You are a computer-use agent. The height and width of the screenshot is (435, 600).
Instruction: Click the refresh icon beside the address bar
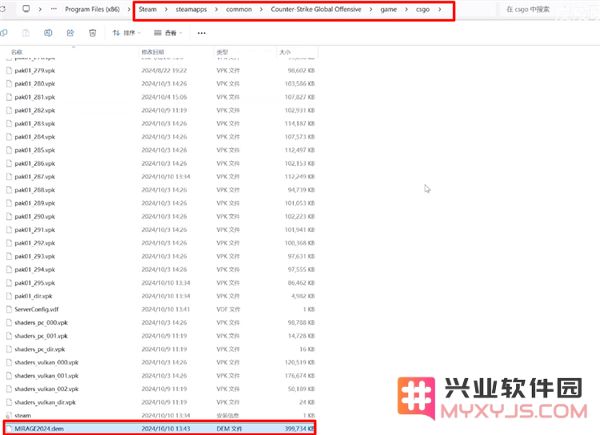[2, 8]
